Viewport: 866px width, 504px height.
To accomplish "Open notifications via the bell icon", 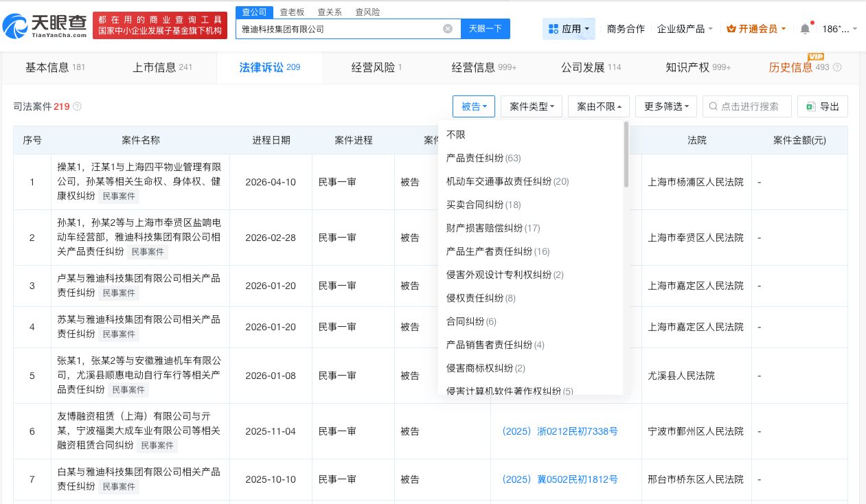I will (x=804, y=28).
